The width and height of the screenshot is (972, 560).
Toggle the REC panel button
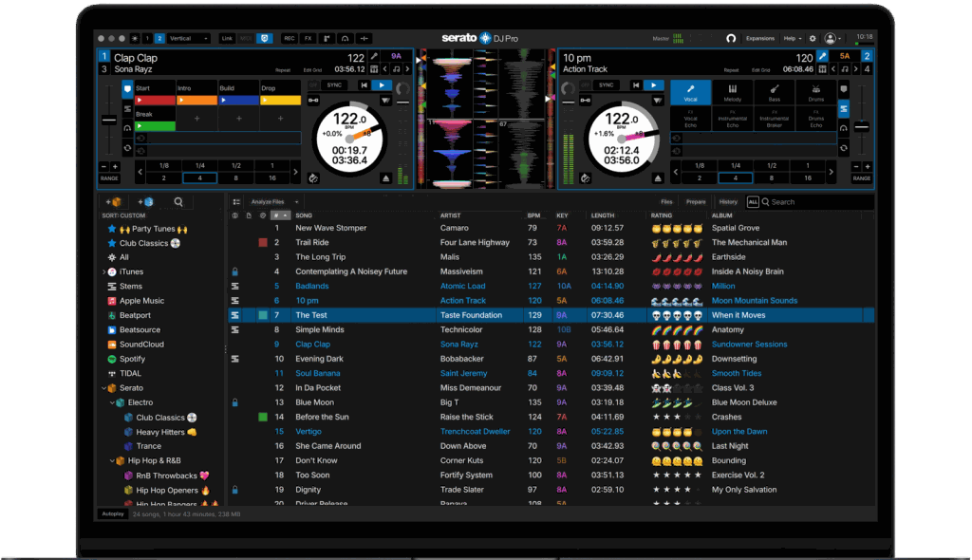pyautogui.click(x=289, y=39)
